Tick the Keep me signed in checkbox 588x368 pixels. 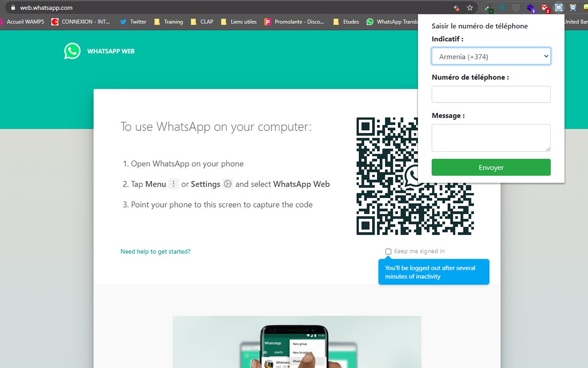click(388, 252)
